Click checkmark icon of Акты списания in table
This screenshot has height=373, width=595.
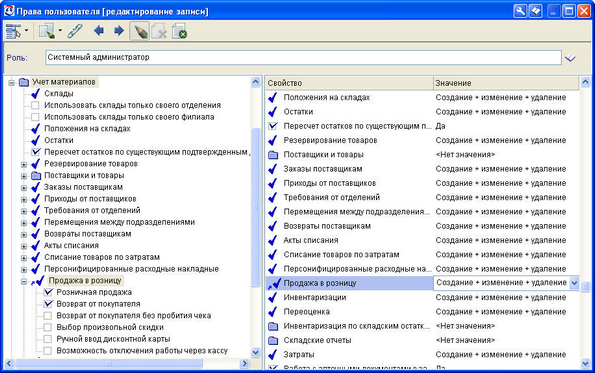272,240
